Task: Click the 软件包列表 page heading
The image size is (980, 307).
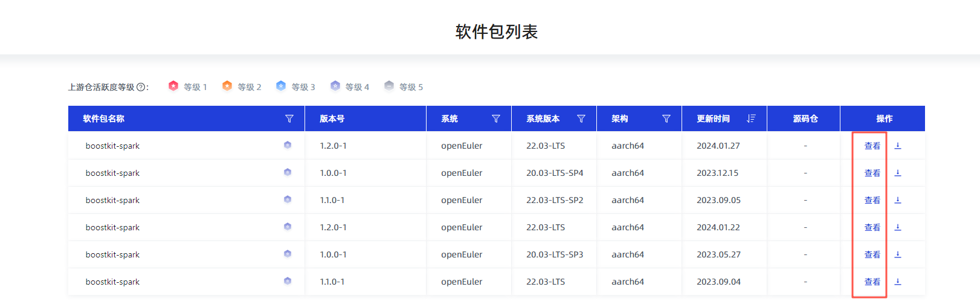Action: (x=497, y=32)
